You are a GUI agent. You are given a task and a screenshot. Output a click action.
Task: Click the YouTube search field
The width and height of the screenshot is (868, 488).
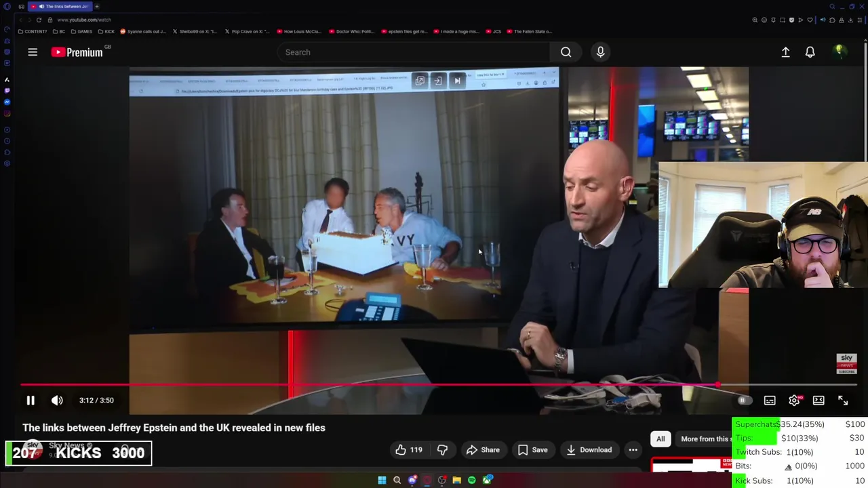tap(414, 52)
